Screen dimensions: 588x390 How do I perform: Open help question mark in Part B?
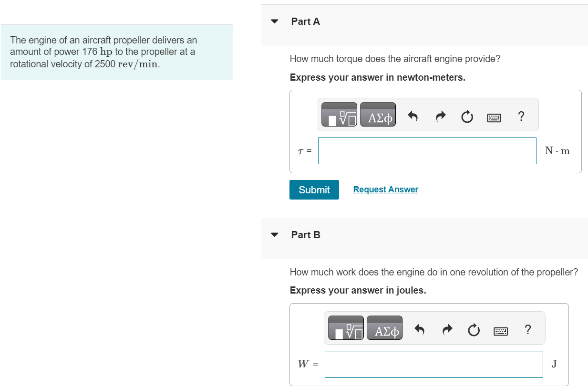(x=527, y=329)
